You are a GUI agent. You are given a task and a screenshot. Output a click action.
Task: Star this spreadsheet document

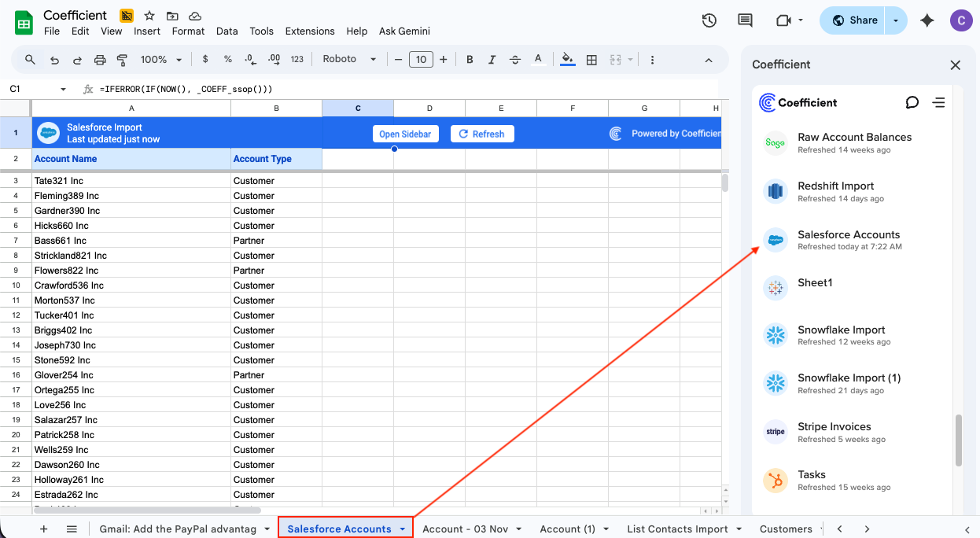(149, 16)
